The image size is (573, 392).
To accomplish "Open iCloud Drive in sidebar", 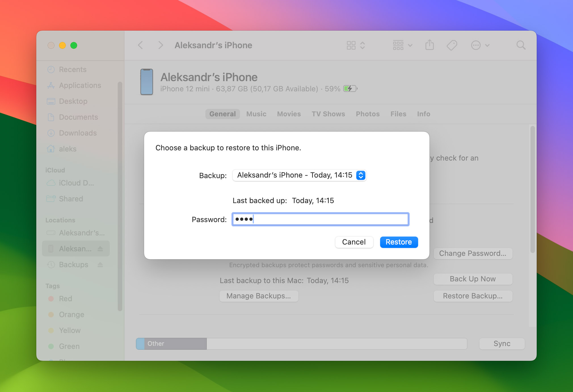I will tap(76, 183).
